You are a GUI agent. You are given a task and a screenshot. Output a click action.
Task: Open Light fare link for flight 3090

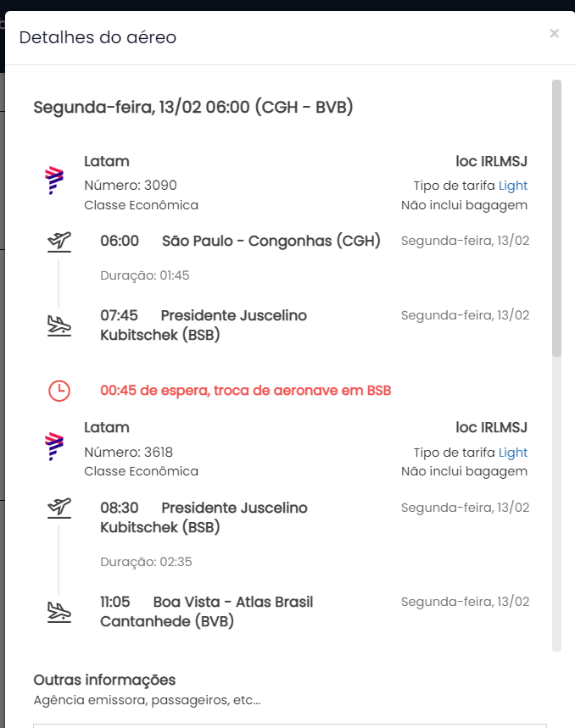pyautogui.click(x=513, y=186)
